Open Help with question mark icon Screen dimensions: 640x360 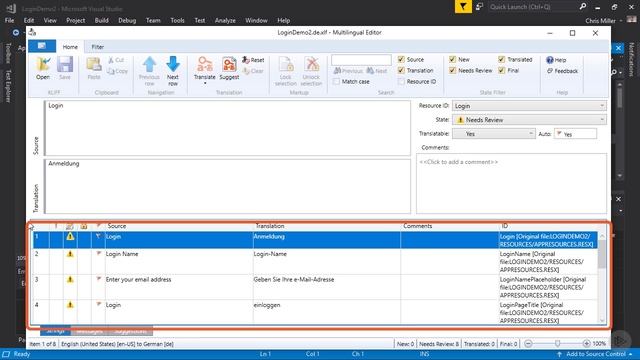[x=550, y=60]
